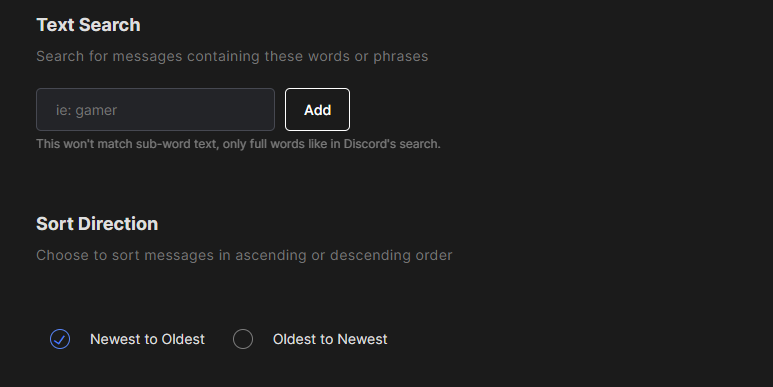Choose the "Oldest to Newest" text label
Screen dimensions: 773x387
click(330, 339)
